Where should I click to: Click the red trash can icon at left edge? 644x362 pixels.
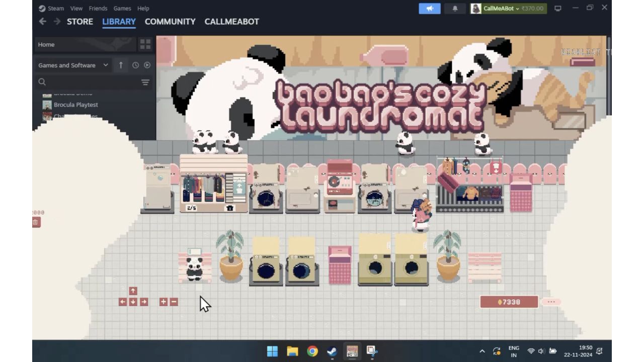coord(35,222)
